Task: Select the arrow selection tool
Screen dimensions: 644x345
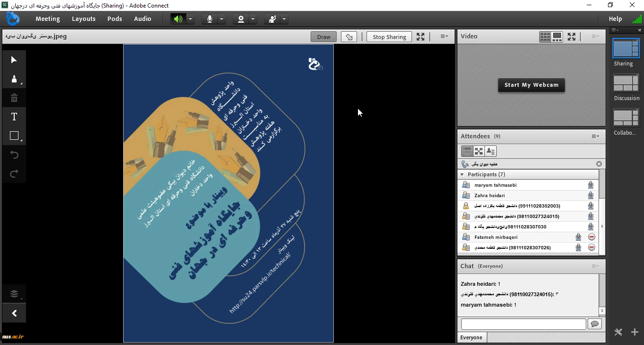Action: click(x=14, y=60)
